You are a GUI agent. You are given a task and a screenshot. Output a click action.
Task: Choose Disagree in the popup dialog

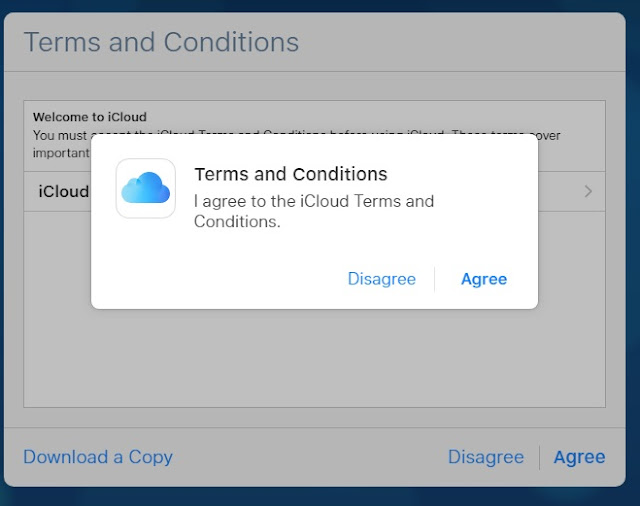click(x=382, y=280)
